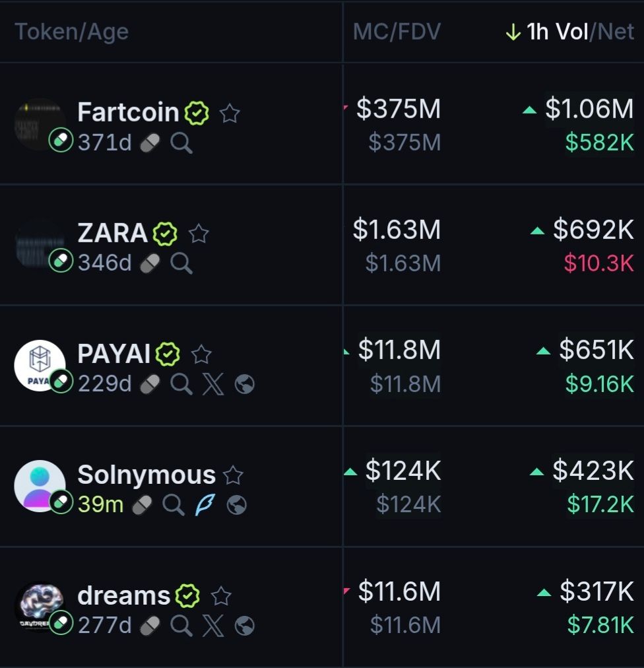Switch volume column to Net

coord(614,32)
